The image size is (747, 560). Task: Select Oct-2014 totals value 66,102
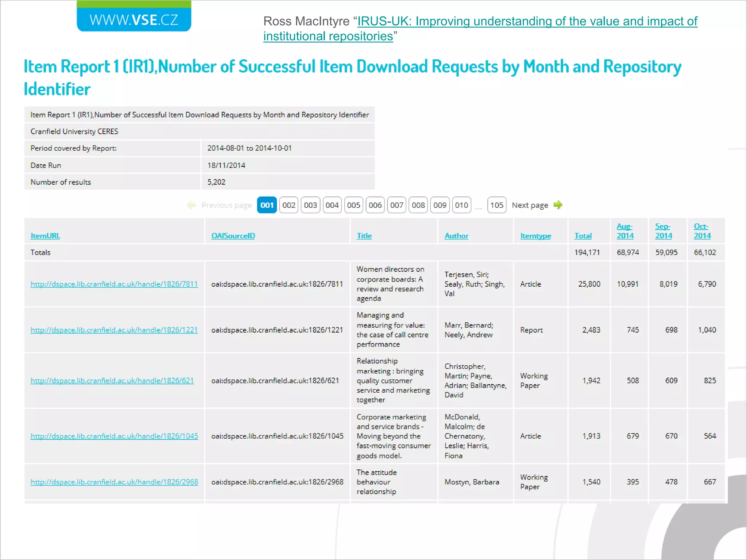pos(705,252)
